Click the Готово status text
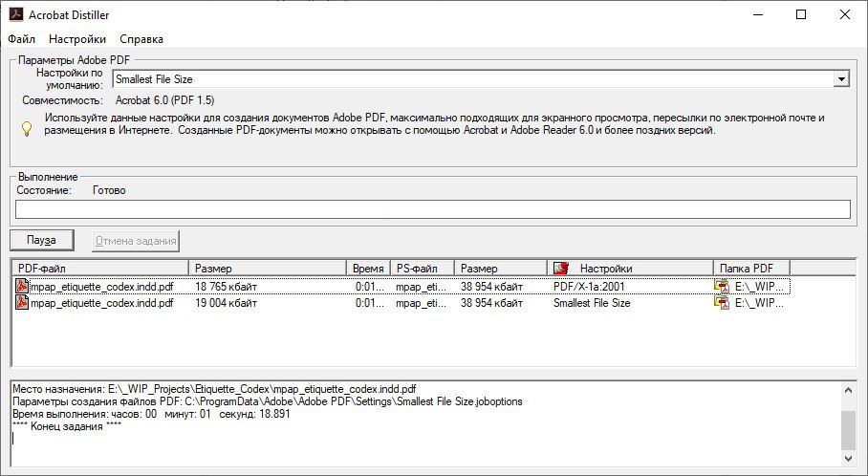868x476 pixels. click(x=109, y=190)
